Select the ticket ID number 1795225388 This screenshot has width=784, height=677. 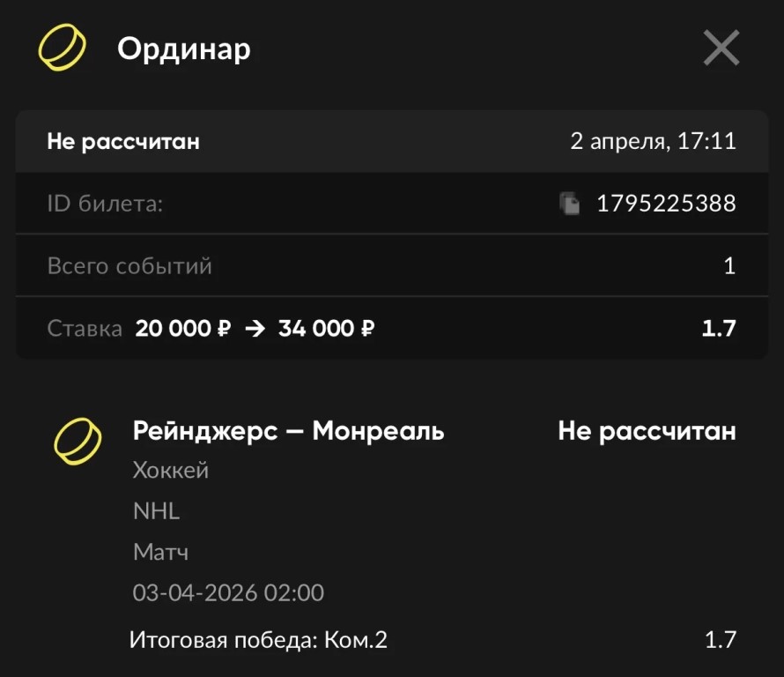click(666, 204)
